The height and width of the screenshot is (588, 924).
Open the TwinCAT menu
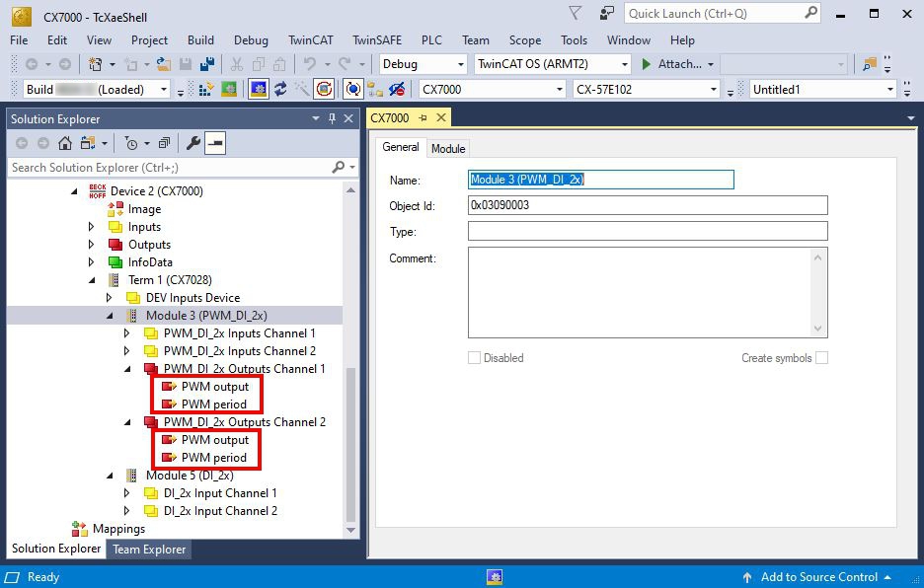pos(310,40)
